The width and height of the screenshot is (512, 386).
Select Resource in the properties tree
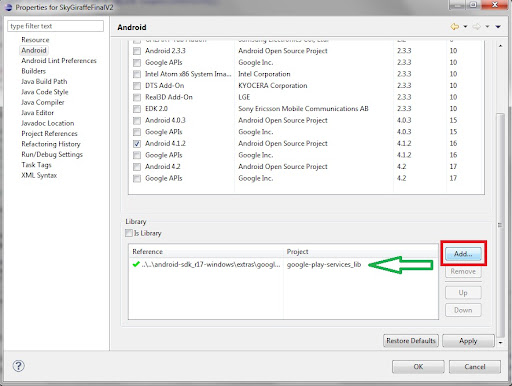click(35, 40)
